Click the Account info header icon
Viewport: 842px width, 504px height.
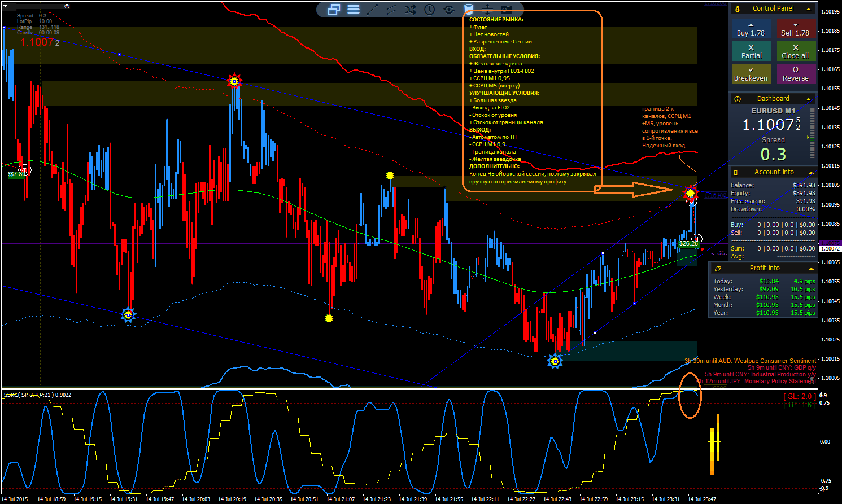[x=736, y=172]
